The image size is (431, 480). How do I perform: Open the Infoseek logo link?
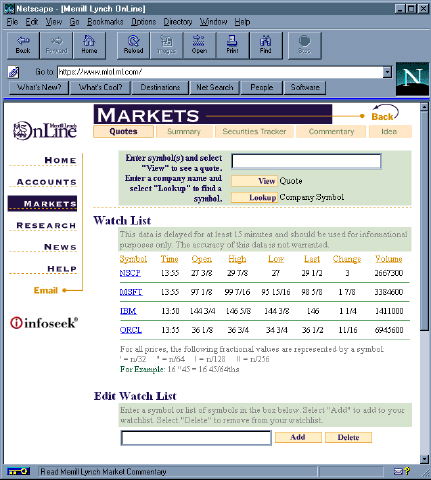(44, 323)
